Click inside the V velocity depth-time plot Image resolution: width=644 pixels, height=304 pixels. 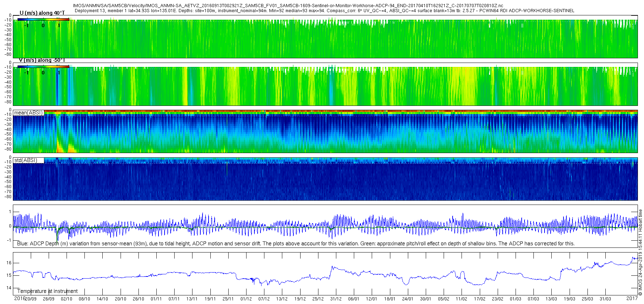325,84
